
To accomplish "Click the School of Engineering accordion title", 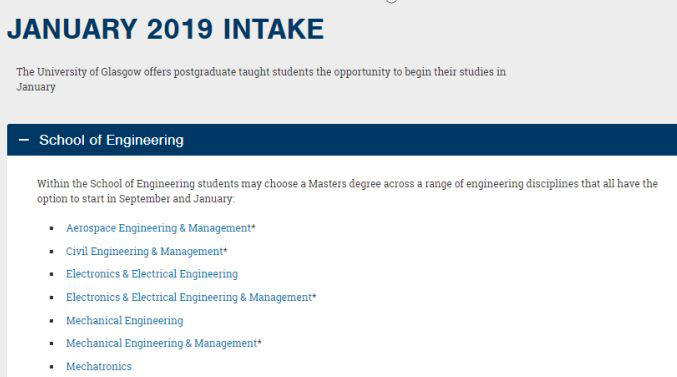I will [x=111, y=140].
